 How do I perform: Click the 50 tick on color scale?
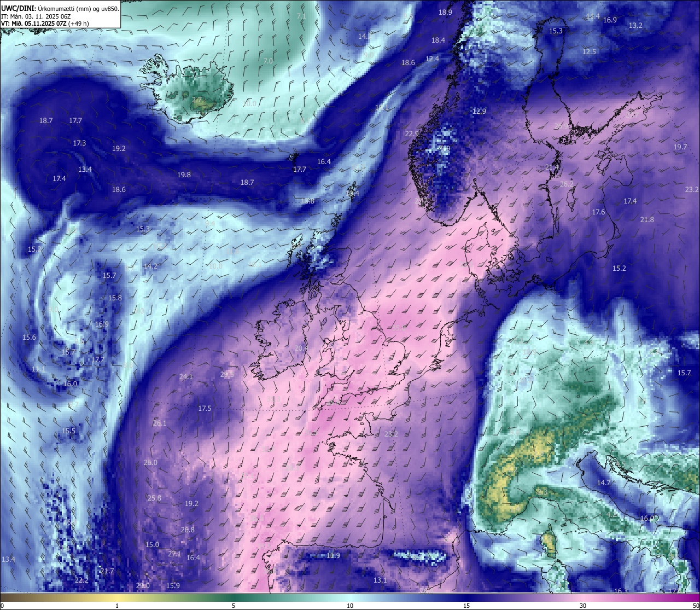(696, 606)
